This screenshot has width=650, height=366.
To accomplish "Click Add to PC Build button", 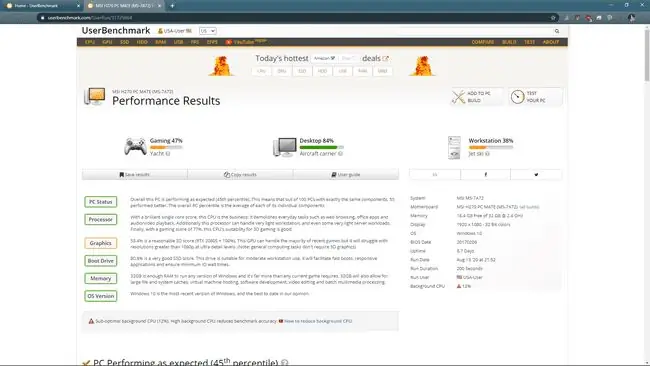I will click(477, 97).
